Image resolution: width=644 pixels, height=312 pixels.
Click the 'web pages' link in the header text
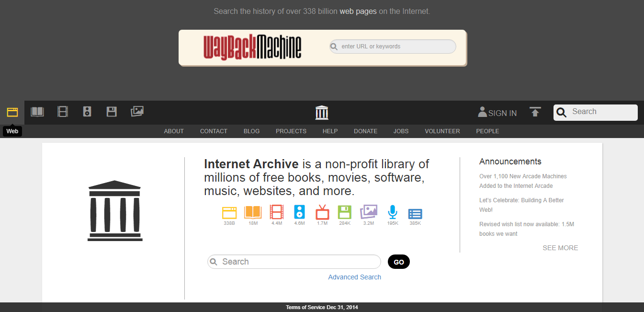click(358, 11)
